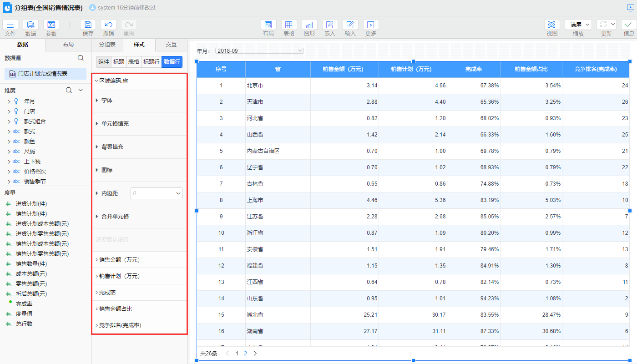The height and width of the screenshot is (364, 637).
Task: Open the File (文件) menu icon
Action: click(10, 25)
